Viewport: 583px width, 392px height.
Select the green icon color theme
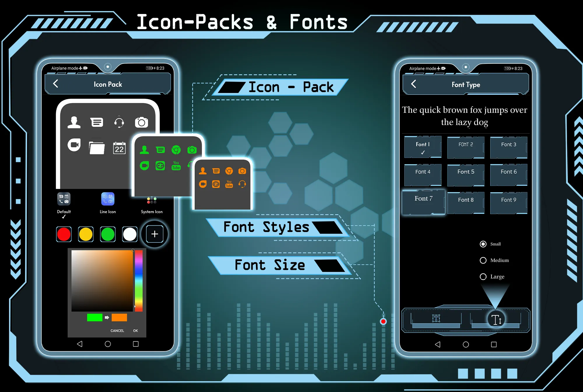pyautogui.click(x=108, y=234)
